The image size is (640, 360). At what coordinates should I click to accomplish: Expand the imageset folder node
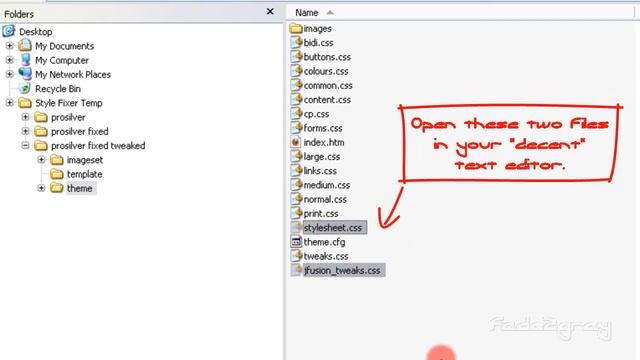pos(41,160)
